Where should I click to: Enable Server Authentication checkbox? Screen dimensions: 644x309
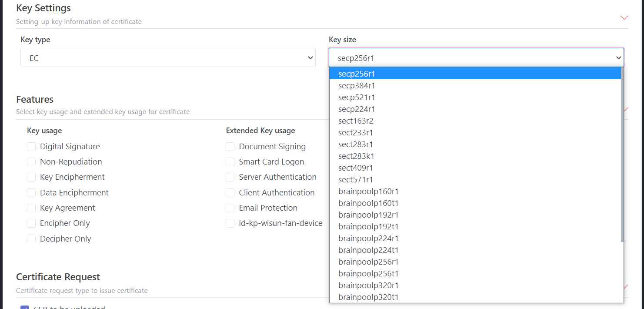coord(230,177)
